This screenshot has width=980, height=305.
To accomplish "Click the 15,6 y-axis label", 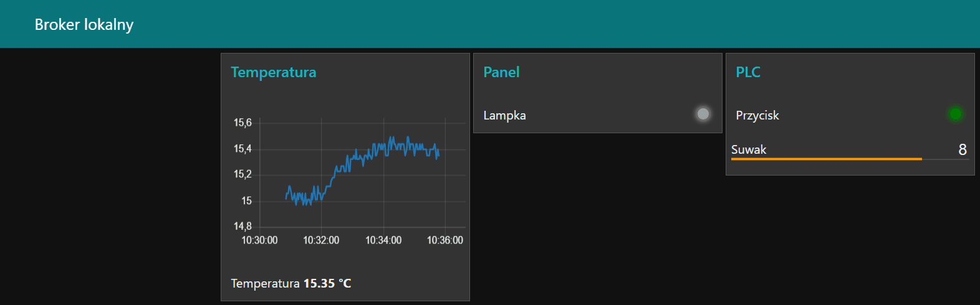I will tap(243, 123).
